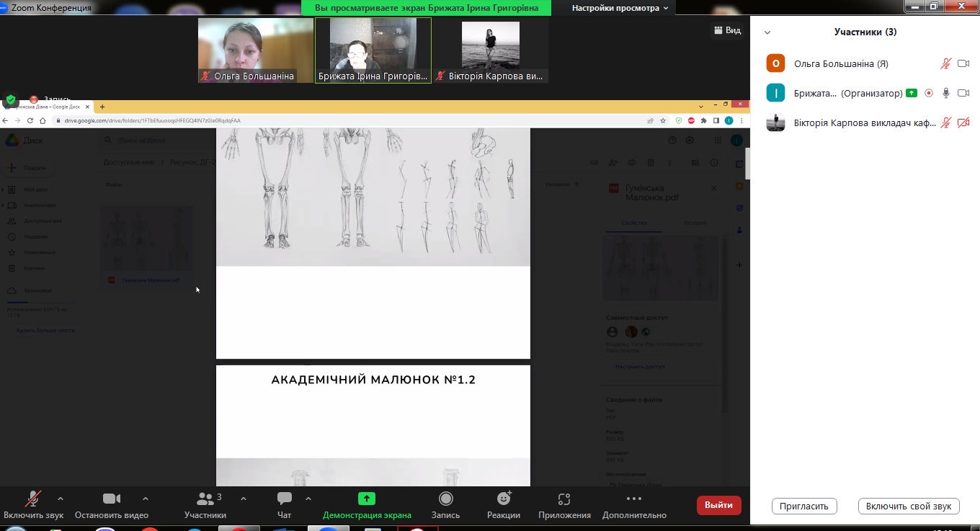The width and height of the screenshot is (980, 531).
Task: Open the Chat panel
Action: (285, 499)
